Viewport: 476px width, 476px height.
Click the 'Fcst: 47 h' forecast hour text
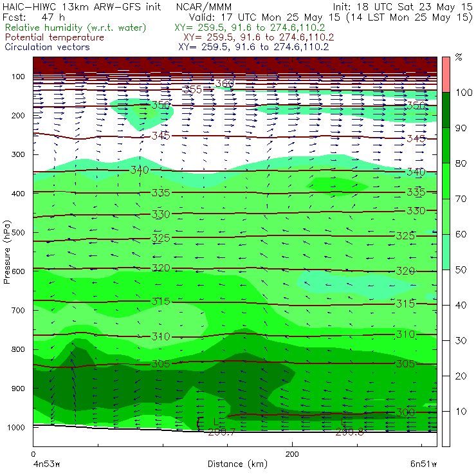point(33,17)
